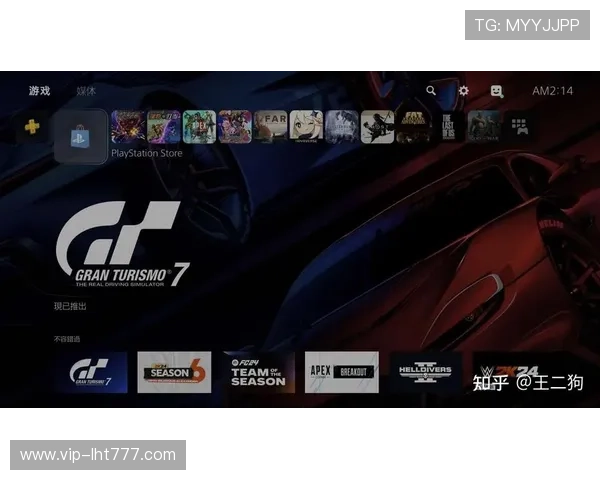Viewport: 600px width, 480px height.
Task: Open the PlayStation Plus icon
Action: pos(32,127)
